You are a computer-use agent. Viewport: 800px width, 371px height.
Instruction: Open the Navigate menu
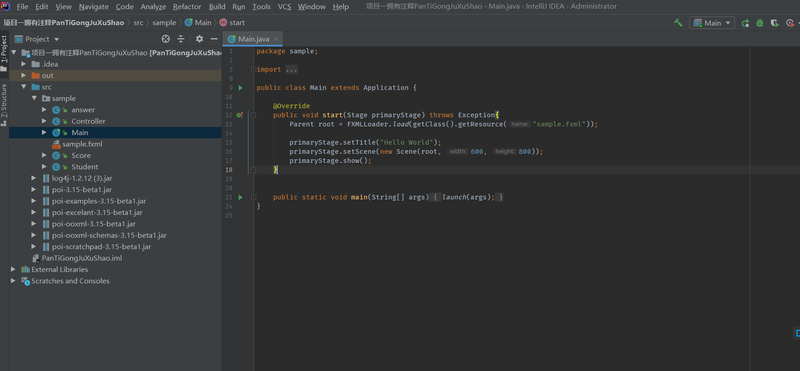[x=93, y=7]
